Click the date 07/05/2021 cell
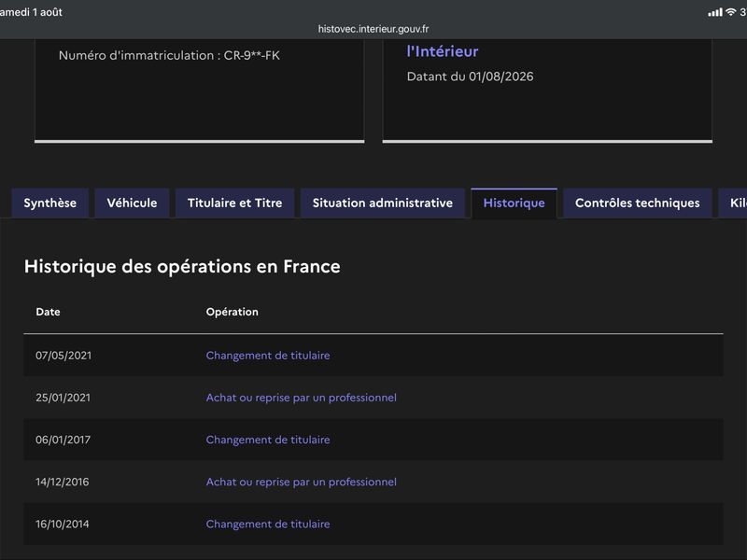The width and height of the screenshot is (747, 560). click(63, 356)
